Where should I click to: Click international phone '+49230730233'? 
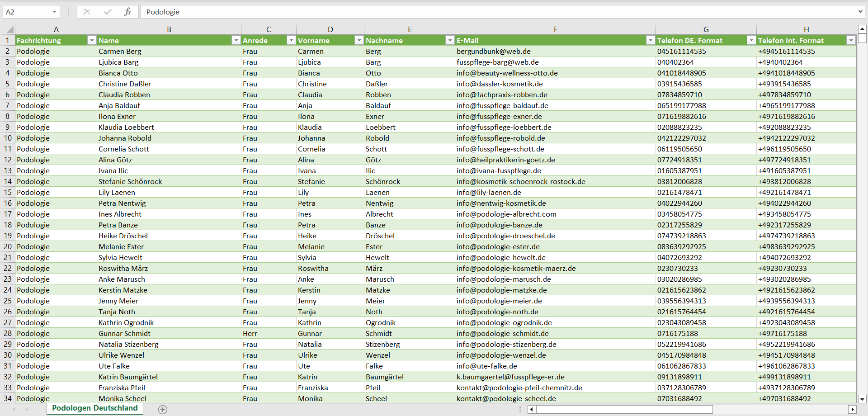click(x=807, y=268)
